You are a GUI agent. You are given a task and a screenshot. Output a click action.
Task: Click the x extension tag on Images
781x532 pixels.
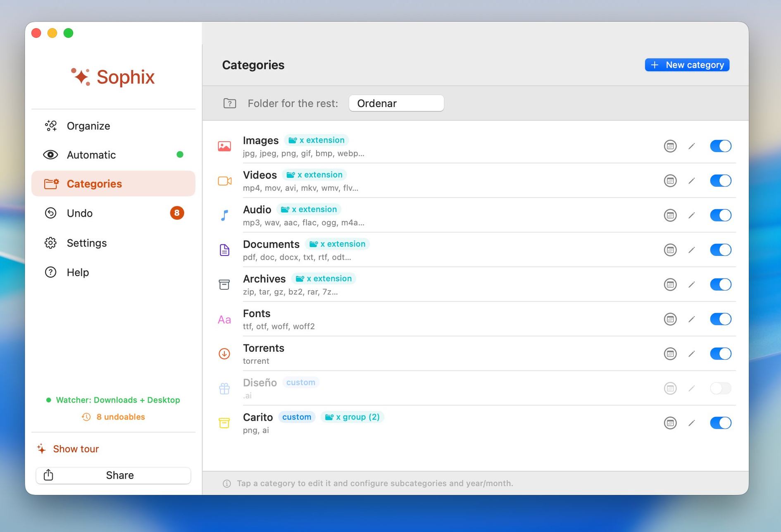[317, 140]
